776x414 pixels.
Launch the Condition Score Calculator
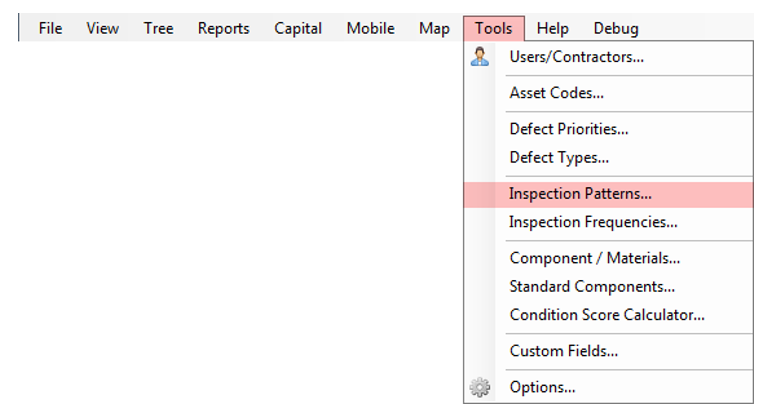coord(607,315)
